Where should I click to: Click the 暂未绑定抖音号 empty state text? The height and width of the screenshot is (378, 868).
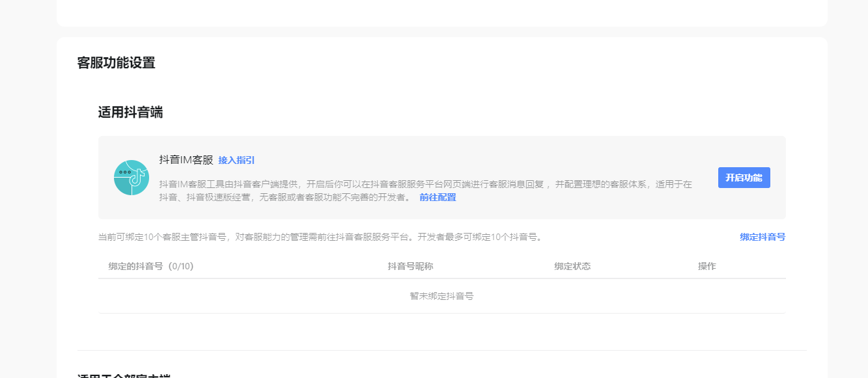coord(441,296)
